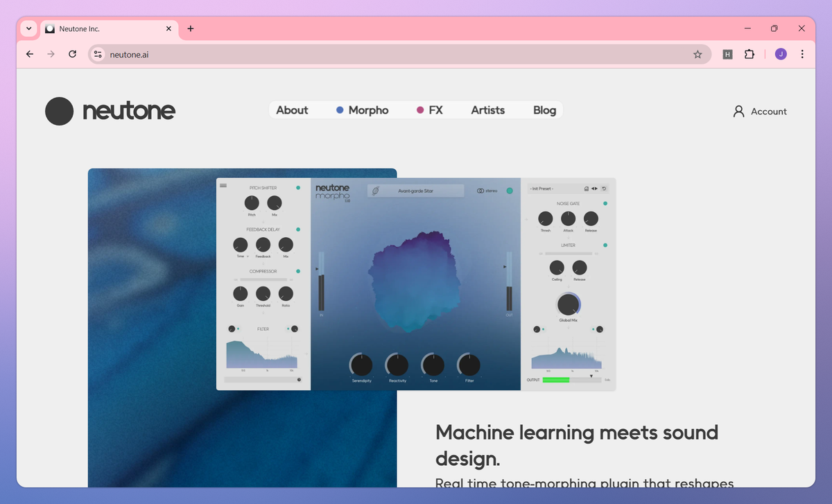Image resolution: width=832 pixels, height=504 pixels.
Task: Open the Time dropdown arrow in Feedback Delay
Action: 248,257
